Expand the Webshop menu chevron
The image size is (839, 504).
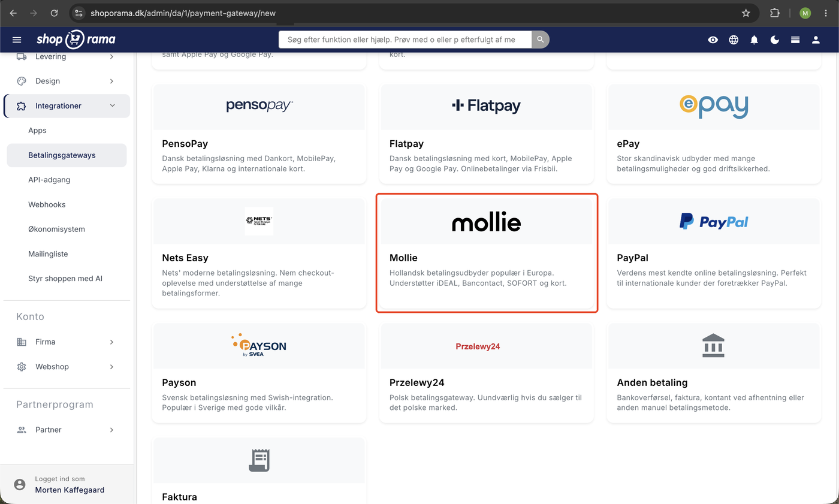click(x=112, y=367)
